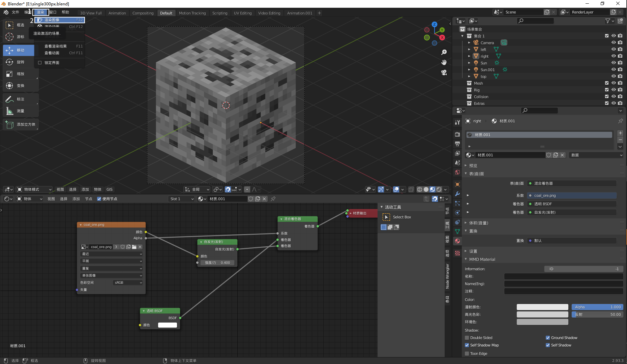Click the Name(Eng) input field
Viewport: 627px width, 364px height.
pyautogui.click(x=563, y=284)
